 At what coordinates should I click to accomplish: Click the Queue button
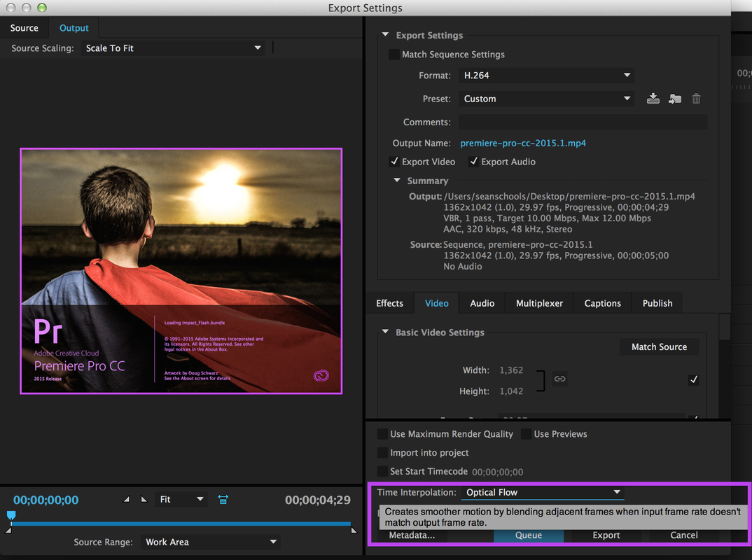(x=529, y=535)
